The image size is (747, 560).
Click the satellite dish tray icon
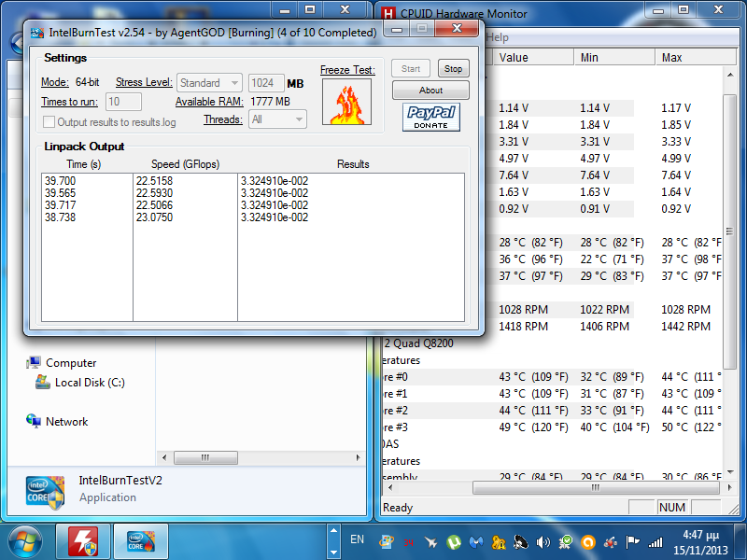[x=521, y=542]
